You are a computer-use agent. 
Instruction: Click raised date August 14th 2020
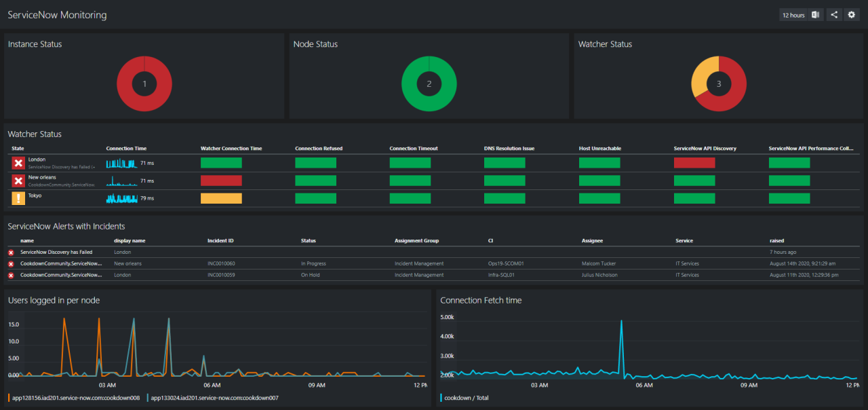point(802,263)
